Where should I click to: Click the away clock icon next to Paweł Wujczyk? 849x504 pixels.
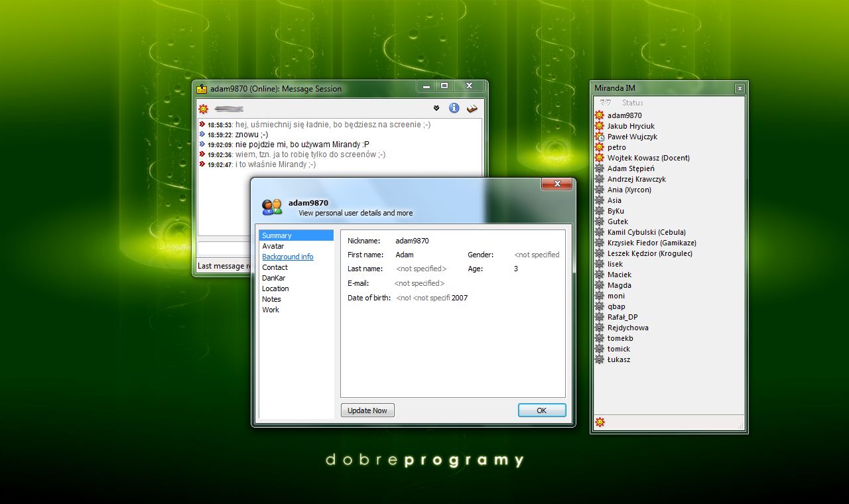pyautogui.click(x=600, y=137)
